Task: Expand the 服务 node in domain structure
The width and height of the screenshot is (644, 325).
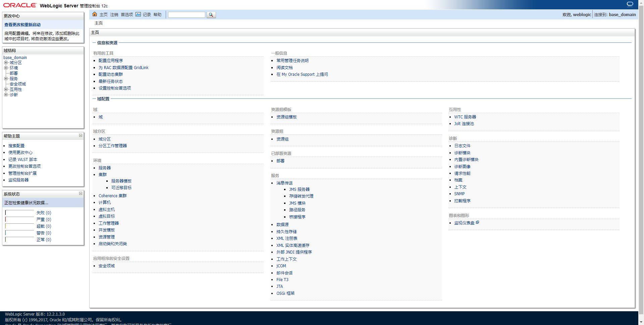Action: 6,78
